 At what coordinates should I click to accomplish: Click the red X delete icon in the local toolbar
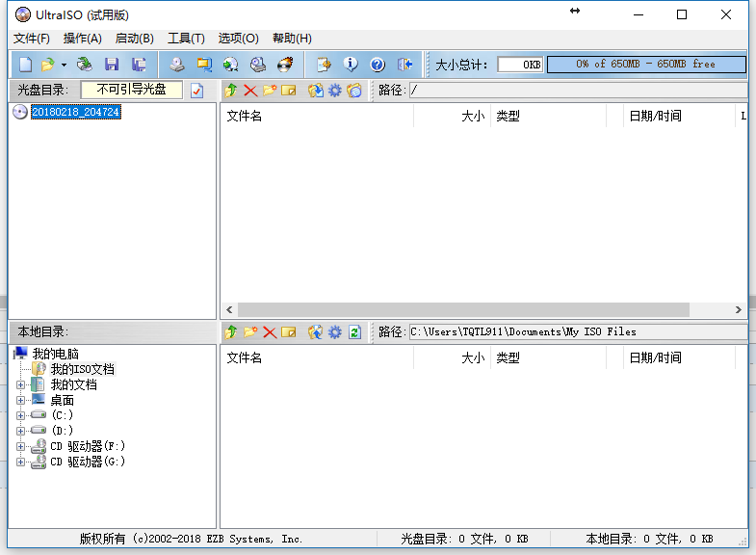coord(270,331)
